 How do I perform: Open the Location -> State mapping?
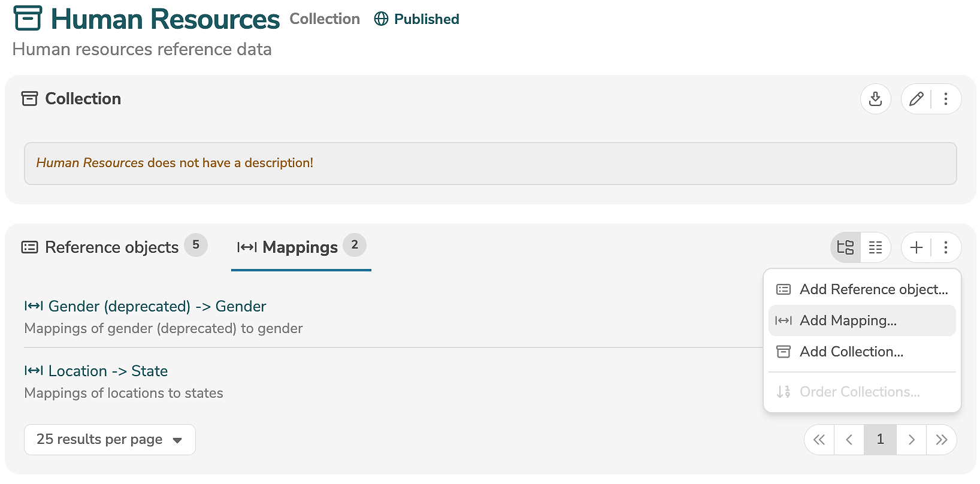(108, 371)
